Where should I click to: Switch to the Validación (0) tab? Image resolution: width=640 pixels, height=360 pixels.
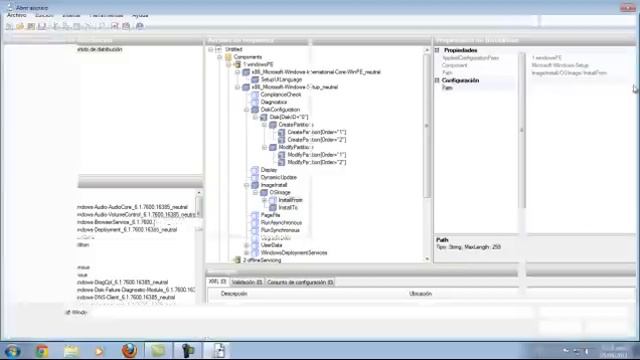247,282
